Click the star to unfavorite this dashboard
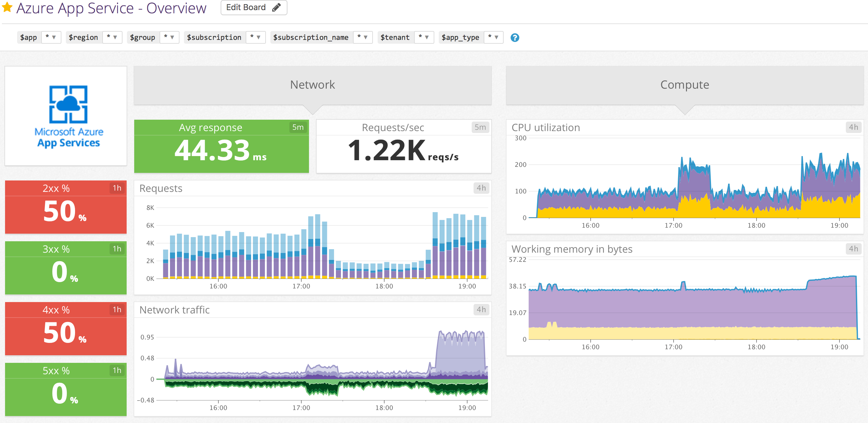Image resolution: width=868 pixels, height=423 pixels. pos(7,7)
